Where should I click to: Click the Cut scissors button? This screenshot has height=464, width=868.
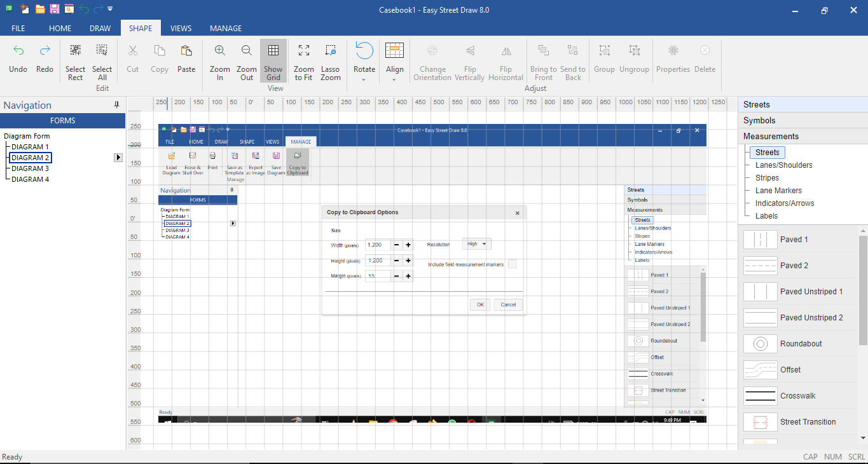click(x=133, y=58)
